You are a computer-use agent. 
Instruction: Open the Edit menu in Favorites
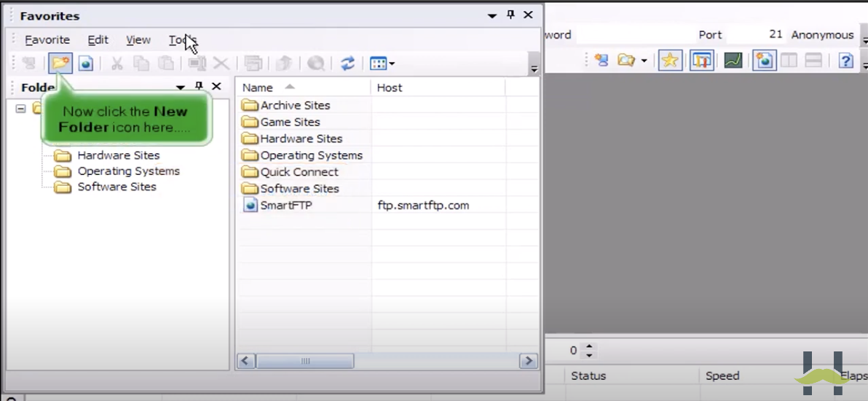point(98,40)
